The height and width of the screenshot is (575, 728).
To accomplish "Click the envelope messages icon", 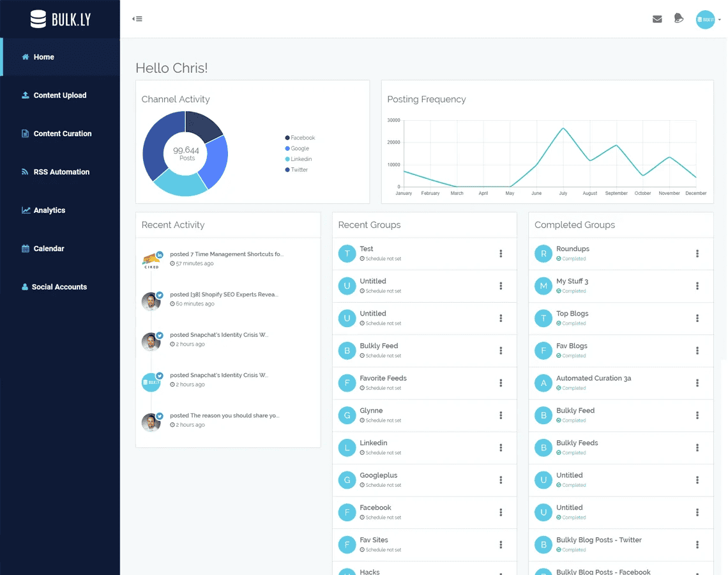I will (657, 19).
